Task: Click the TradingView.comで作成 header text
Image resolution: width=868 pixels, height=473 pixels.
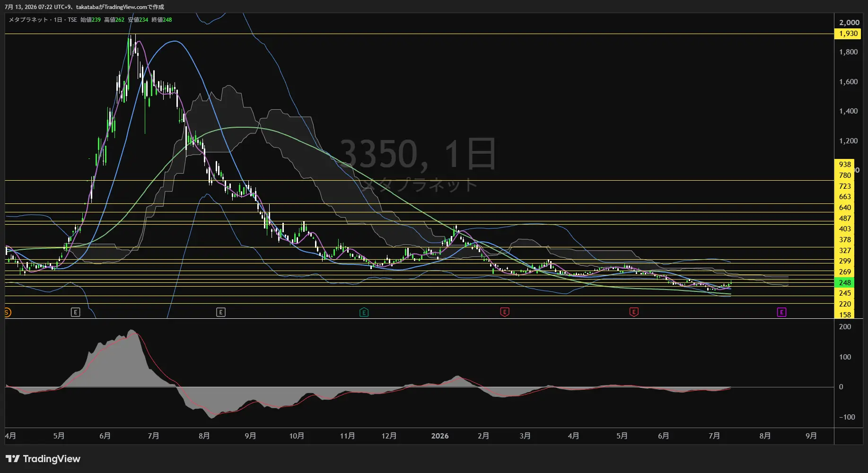Action: click(134, 7)
